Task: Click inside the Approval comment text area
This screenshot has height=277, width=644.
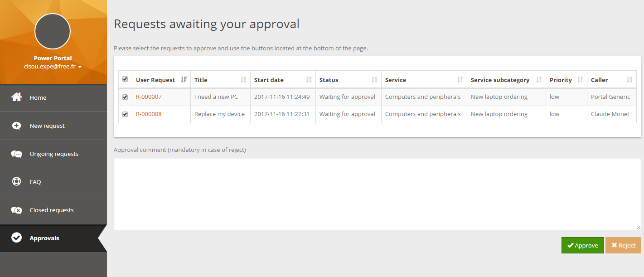Action: pos(377,194)
